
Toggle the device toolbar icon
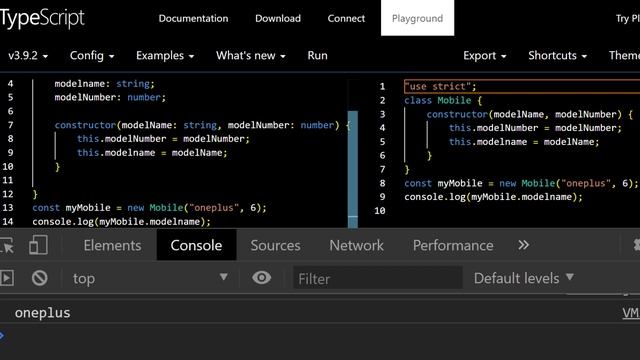tap(38, 245)
